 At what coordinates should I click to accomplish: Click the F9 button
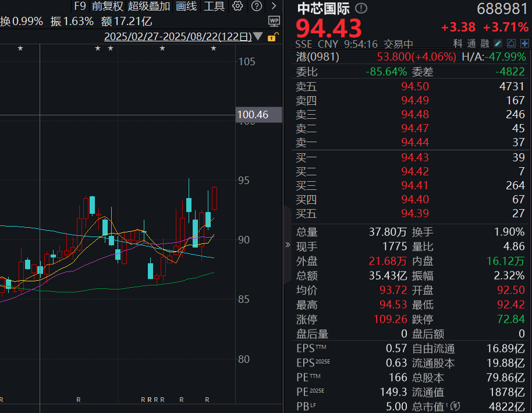coord(80,6)
